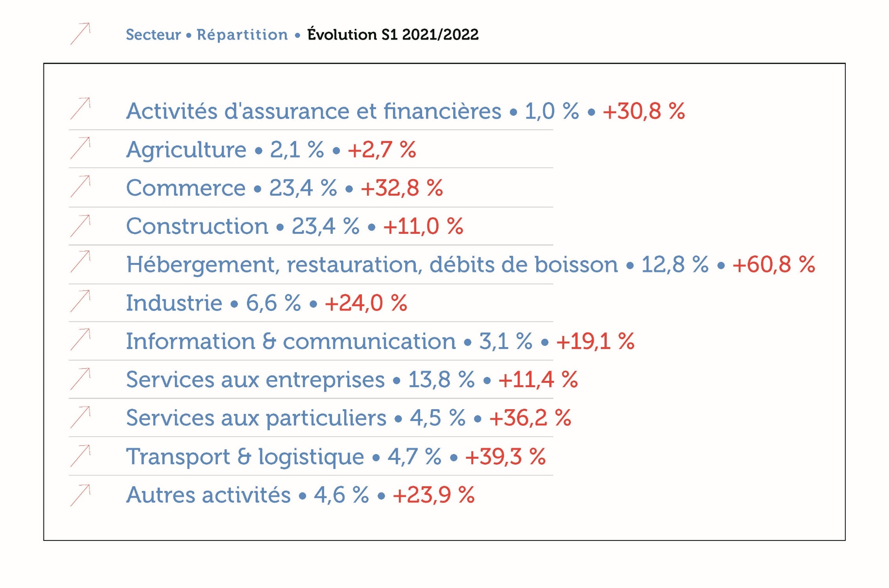Image resolution: width=889 pixels, height=588 pixels.
Task: Click the Évolution S1 2021/2022 heading
Action: [x=393, y=35]
